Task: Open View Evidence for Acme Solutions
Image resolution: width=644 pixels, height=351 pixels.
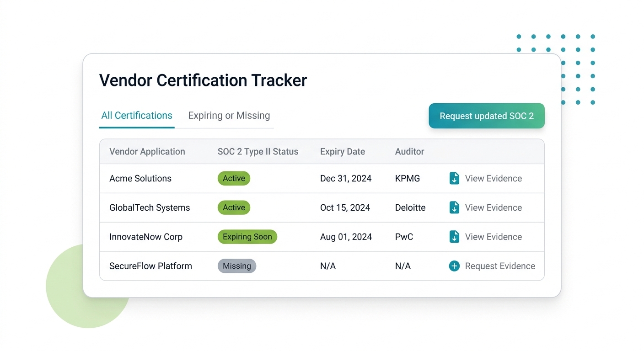Action: [x=494, y=178]
